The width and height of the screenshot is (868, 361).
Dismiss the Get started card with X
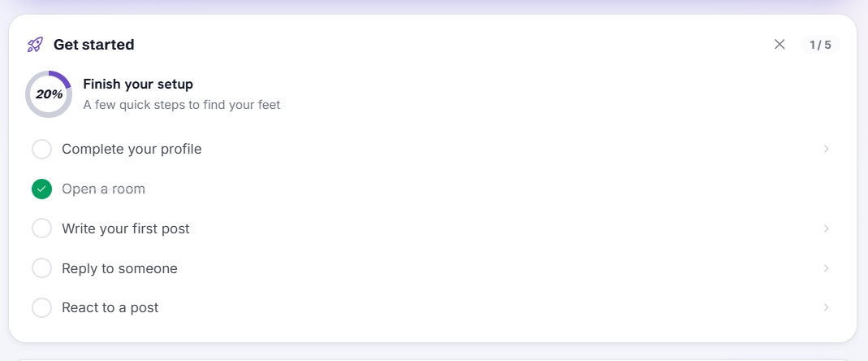[779, 45]
